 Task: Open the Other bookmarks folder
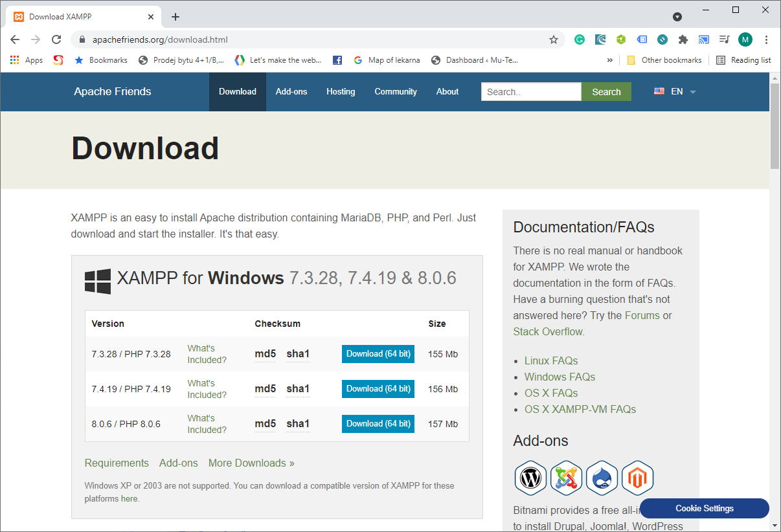pos(664,60)
